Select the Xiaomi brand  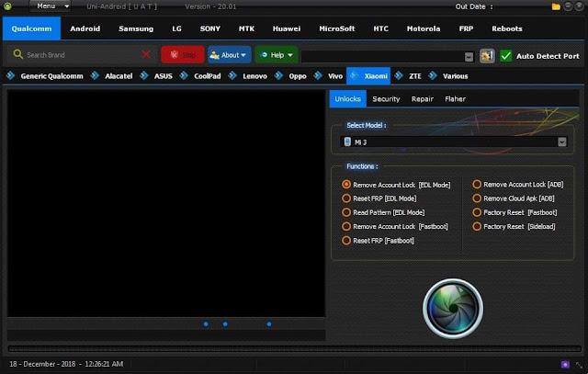pos(368,76)
